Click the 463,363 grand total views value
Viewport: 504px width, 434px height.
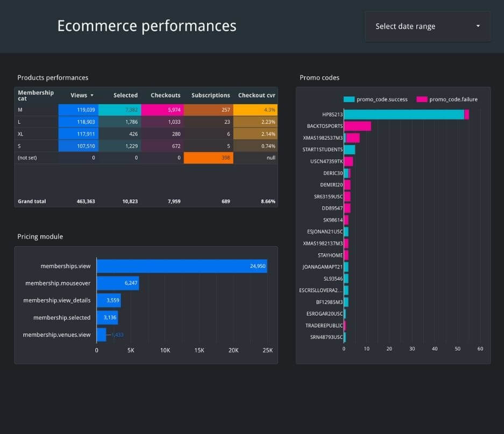click(x=86, y=201)
